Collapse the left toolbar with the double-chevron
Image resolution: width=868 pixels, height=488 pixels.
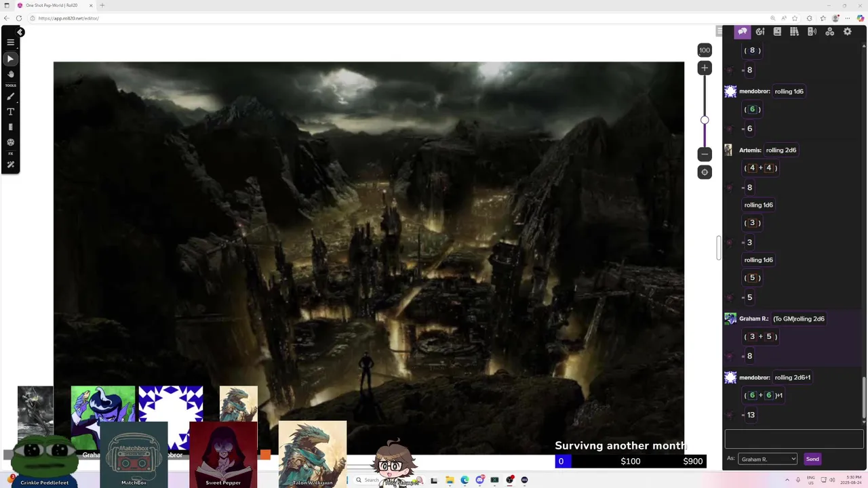(x=20, y=32)
